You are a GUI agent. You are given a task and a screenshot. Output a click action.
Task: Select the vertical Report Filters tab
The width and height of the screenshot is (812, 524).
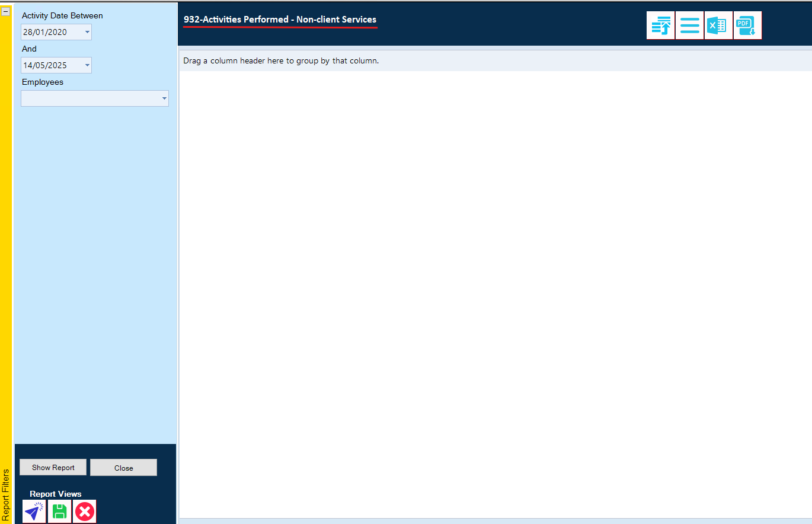click(x=6, y=495)
